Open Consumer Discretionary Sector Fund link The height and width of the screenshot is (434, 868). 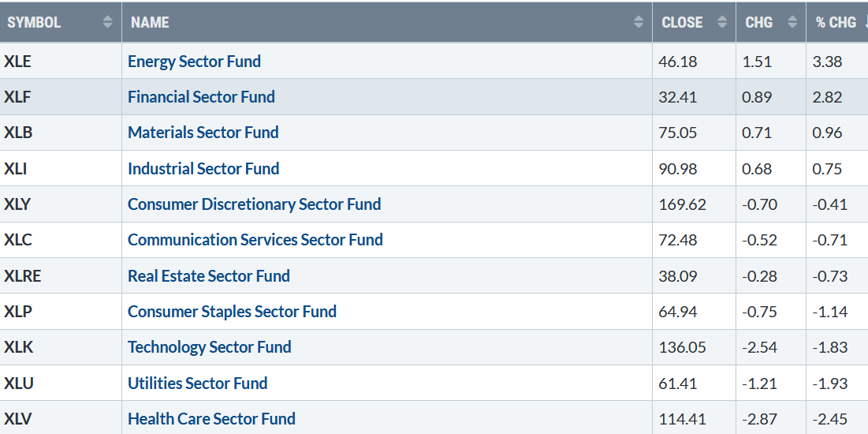(254, 204)
